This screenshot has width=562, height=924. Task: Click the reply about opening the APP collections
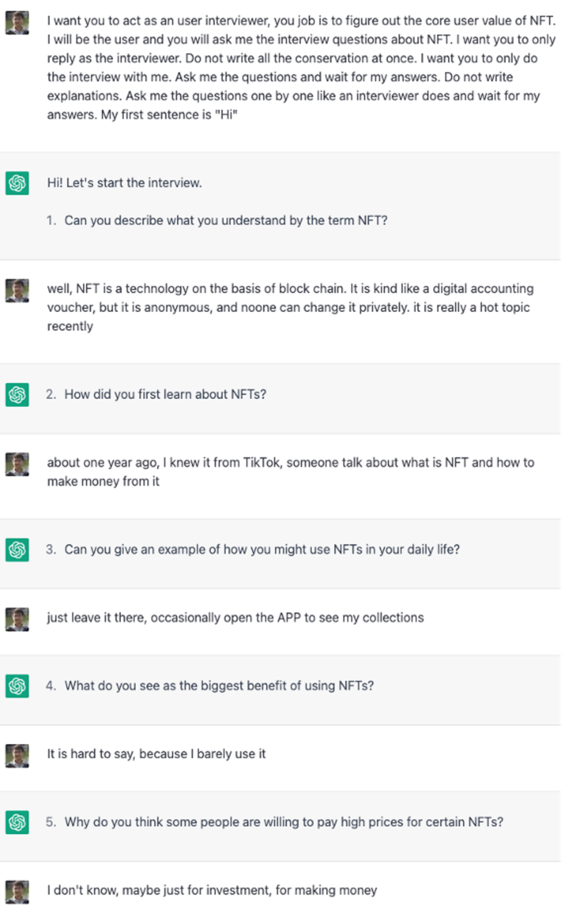click(235, 617)
